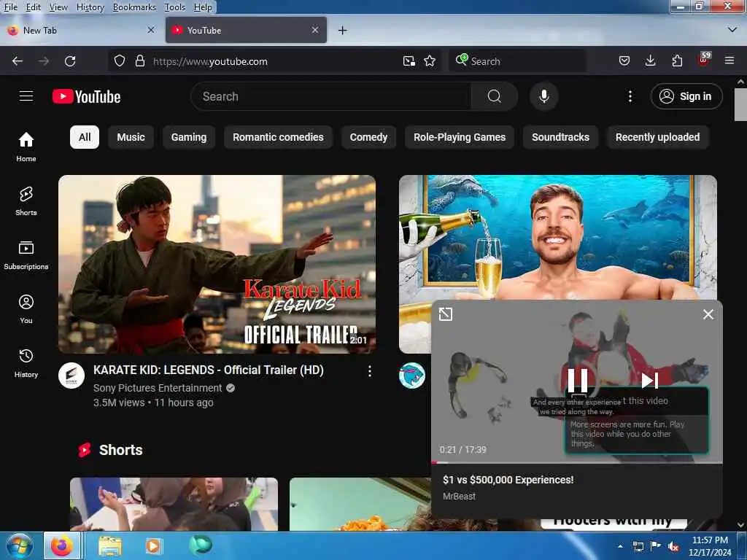Open Windows Explorer from the taskbar

coord(110,545)
